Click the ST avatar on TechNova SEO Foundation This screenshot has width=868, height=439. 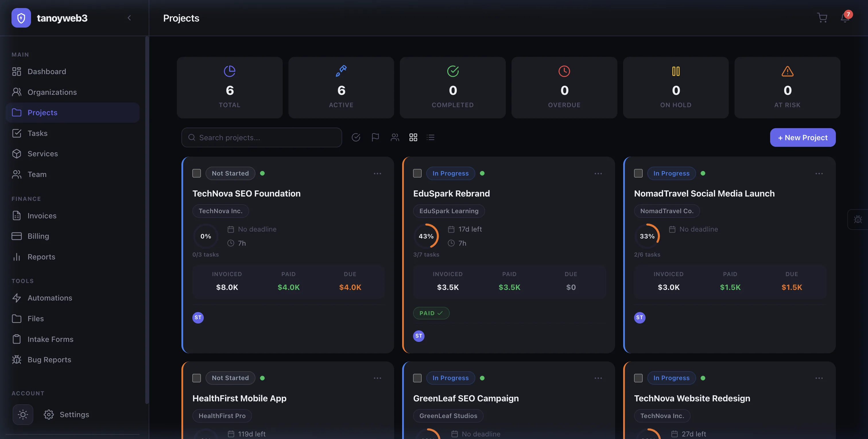click(x=198, y=317)
